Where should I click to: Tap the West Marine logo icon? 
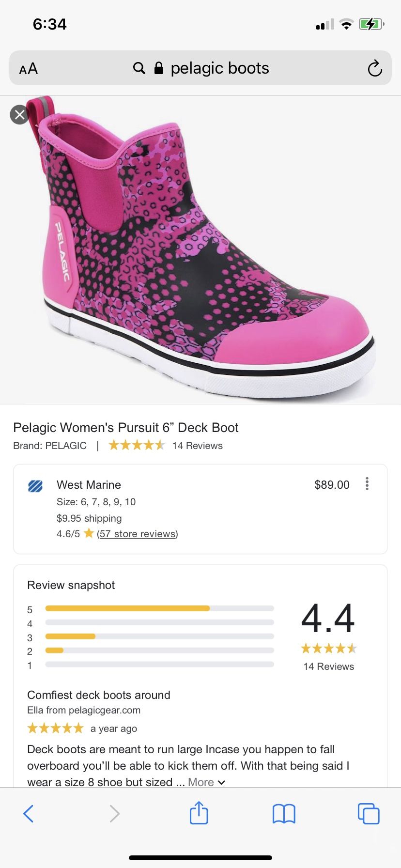pyautogui.click(x=35, y=486)
